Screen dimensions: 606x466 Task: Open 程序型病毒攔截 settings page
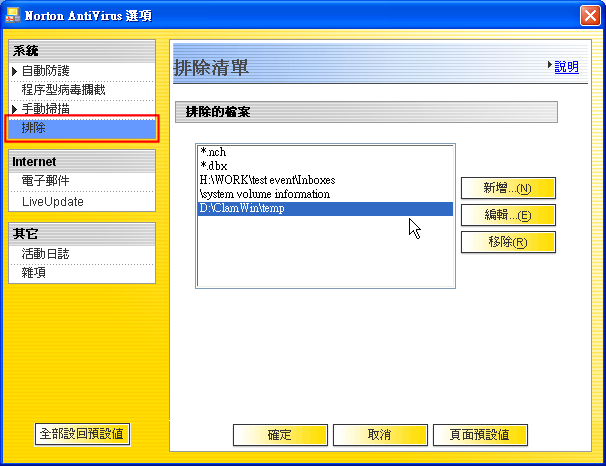[63, 90]
